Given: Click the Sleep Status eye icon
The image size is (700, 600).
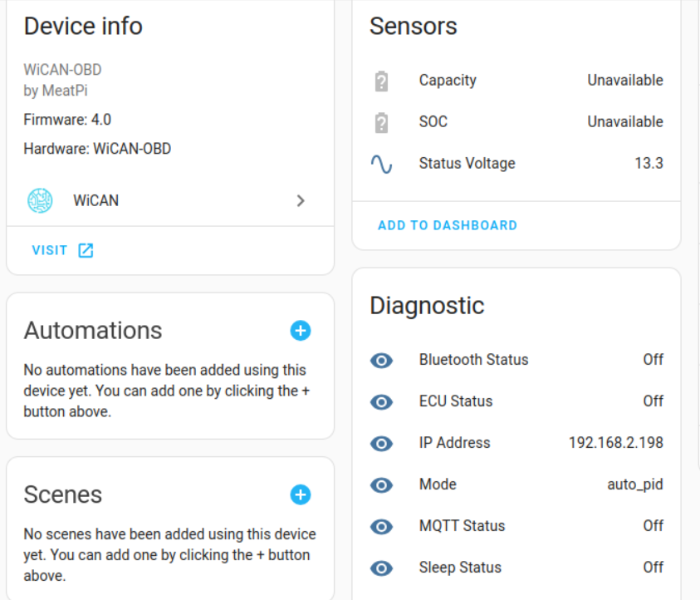Looking at the screenshot, I should 381,568.
